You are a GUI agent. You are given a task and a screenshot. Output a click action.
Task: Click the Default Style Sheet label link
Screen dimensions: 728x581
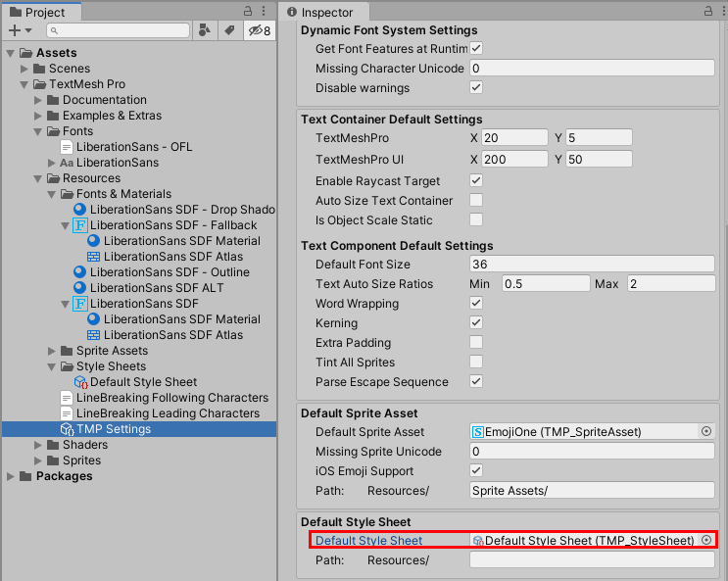(x=368, y=541)
